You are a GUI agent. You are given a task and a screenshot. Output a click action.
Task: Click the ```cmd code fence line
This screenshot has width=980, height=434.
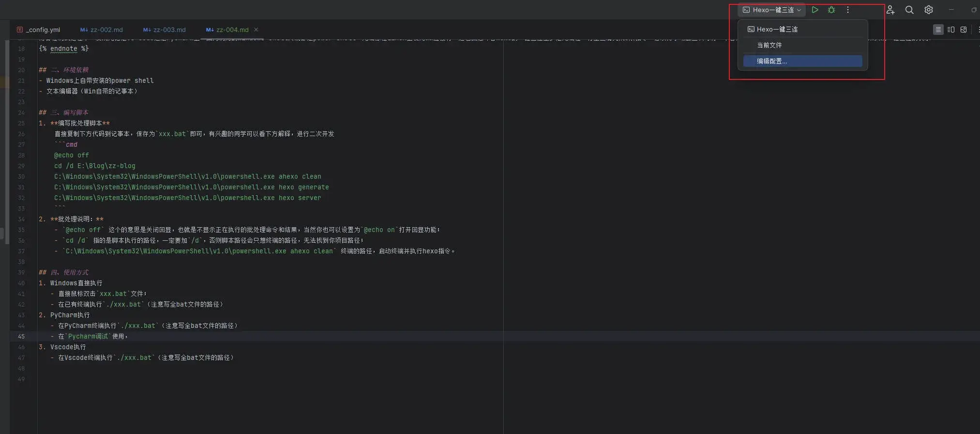(66, 144)
